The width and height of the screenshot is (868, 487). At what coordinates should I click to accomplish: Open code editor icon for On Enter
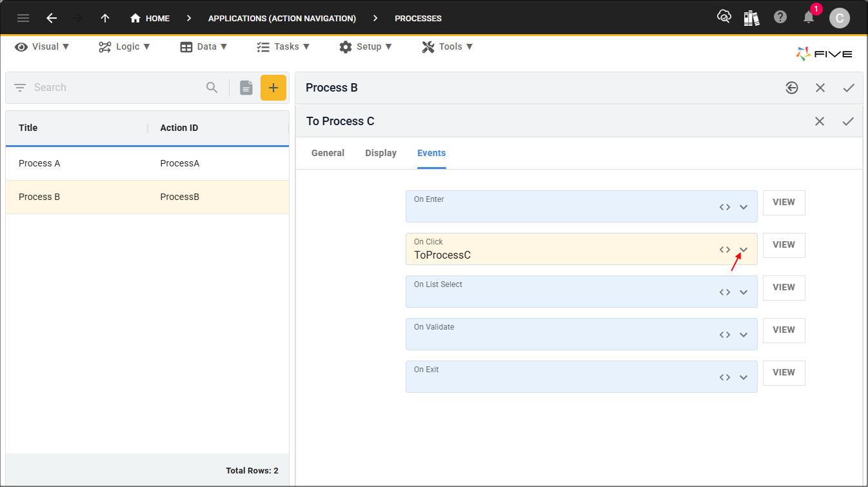pyautogui.click(x=725, y=207)
